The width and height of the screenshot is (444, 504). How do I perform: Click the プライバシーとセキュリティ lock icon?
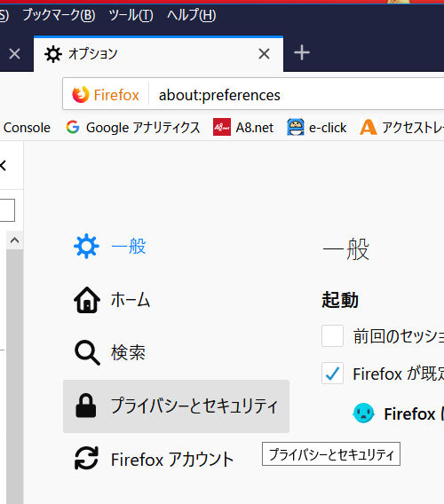pos(86,406)
